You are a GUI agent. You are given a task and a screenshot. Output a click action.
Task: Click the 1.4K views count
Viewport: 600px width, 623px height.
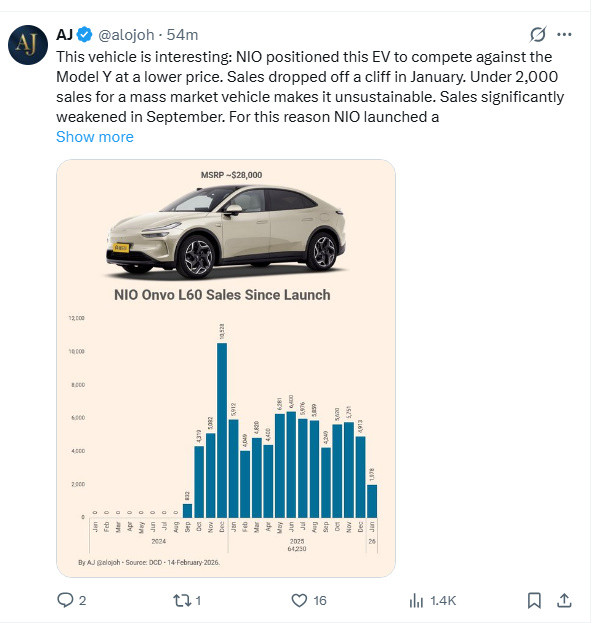[443, 600]
